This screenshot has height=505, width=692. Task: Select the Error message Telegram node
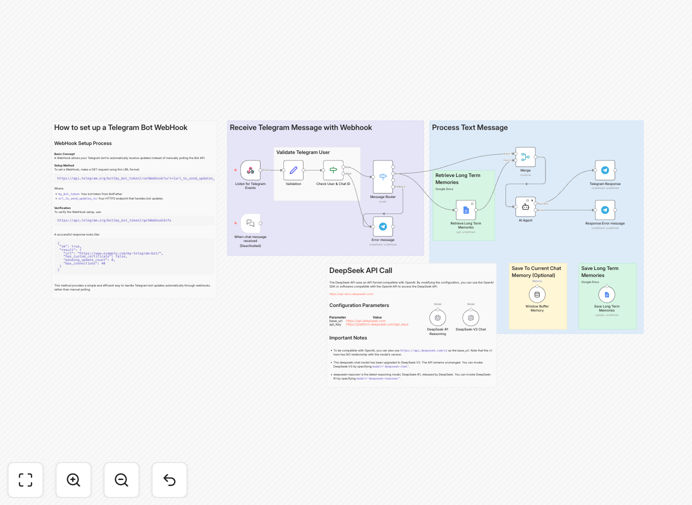(383, 226)
